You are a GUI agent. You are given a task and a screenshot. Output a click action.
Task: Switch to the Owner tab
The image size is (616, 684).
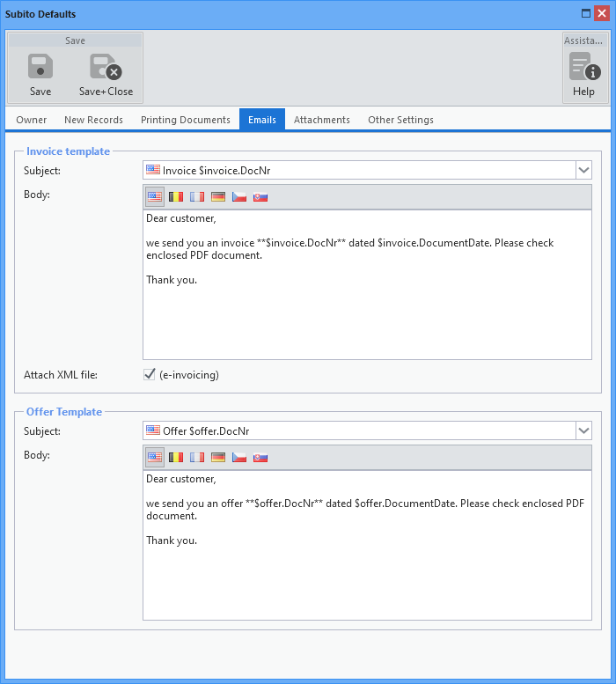[32, 120]
